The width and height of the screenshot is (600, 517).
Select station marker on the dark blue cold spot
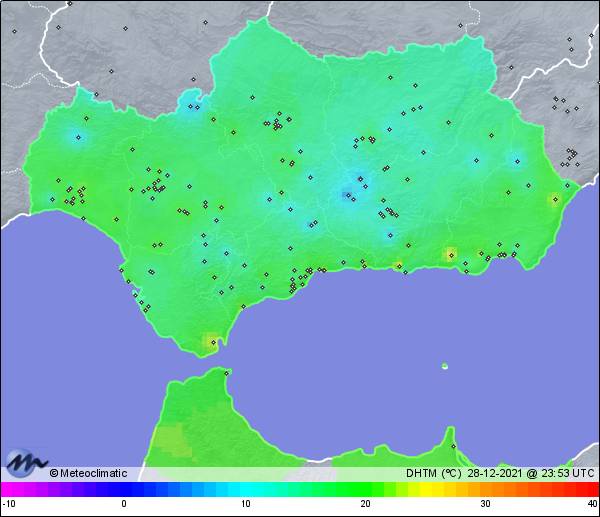(x=348, y=195)
